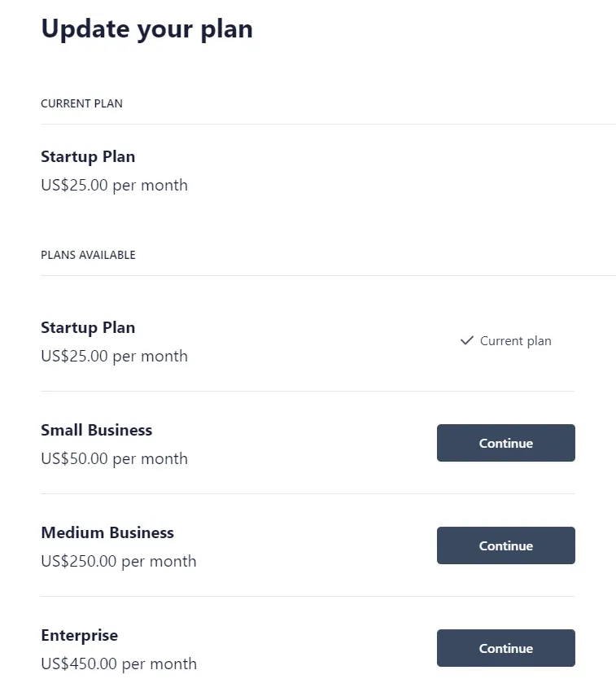616x692 pixels.
Task: Click the Small Business plan name
Action: 96,430
